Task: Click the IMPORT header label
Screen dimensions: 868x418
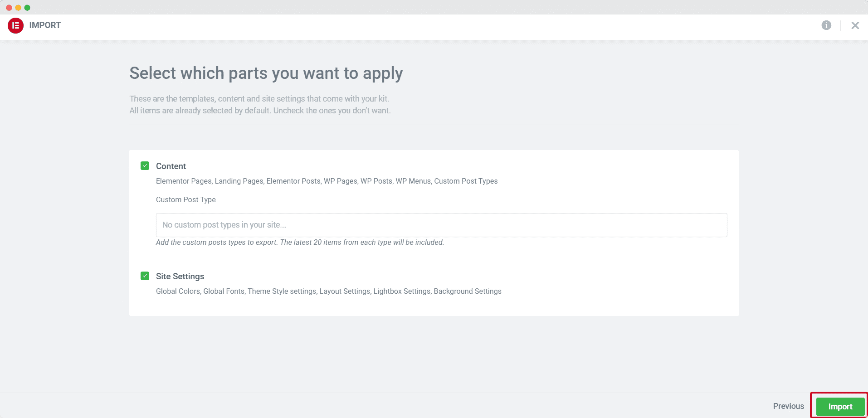Action: point(45,25)
